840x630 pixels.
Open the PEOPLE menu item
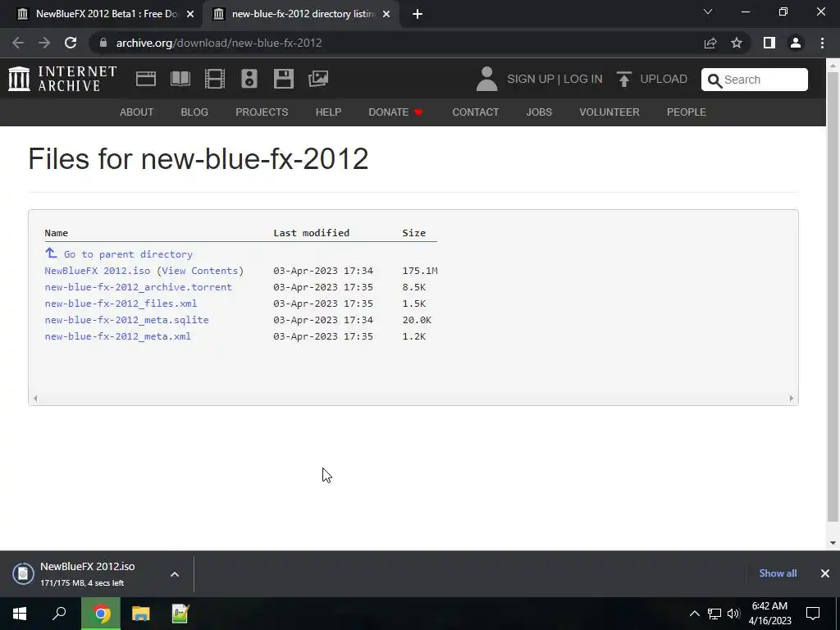point(687,112)
